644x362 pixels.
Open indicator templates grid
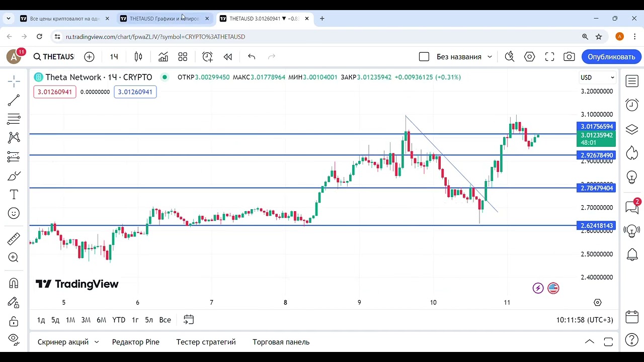[183, 57]
